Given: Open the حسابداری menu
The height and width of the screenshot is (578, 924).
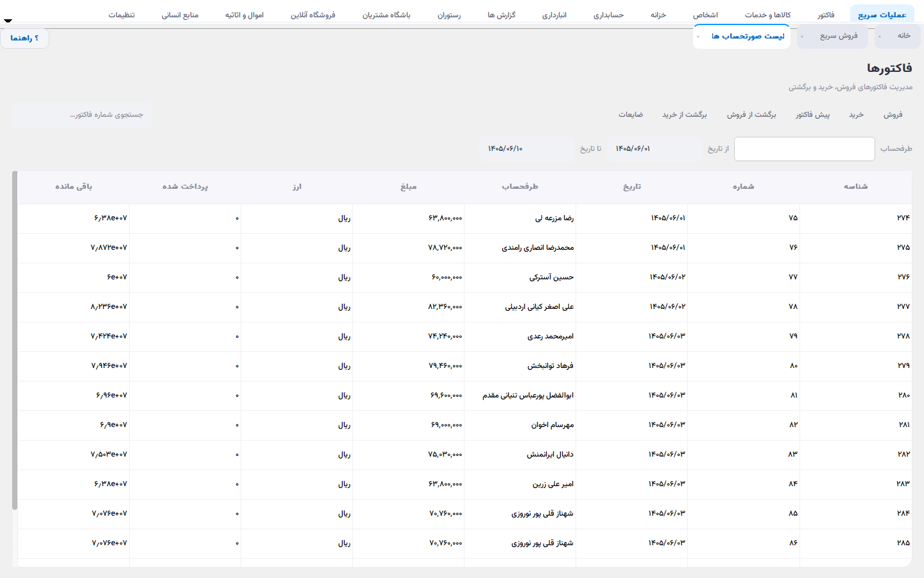Looking at the screenshot, I should pyautogui.click(x=608, y=15).
